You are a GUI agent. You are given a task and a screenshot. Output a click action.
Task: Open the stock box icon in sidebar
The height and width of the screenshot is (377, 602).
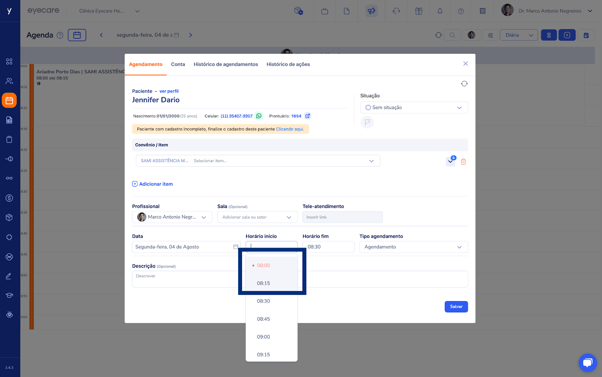tap(9, 218)
